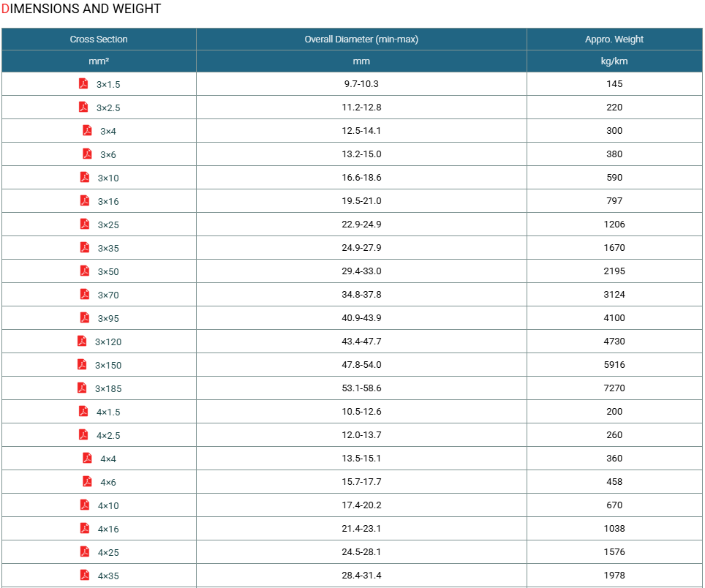This screenshot has width=705, height=588.
Task: Click the 3×6 cross section link
Action: point(108,154)
